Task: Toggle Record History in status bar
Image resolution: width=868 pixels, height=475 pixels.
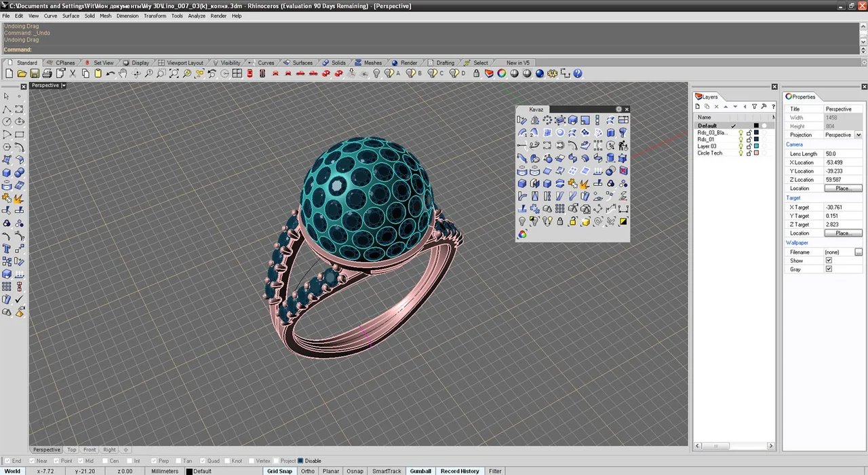Action: (x=460, y=471)
